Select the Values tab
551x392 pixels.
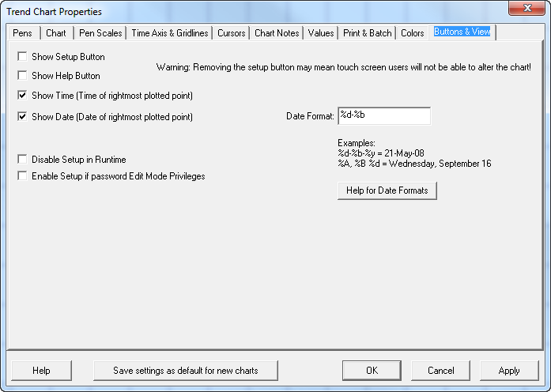pos(321,33)
